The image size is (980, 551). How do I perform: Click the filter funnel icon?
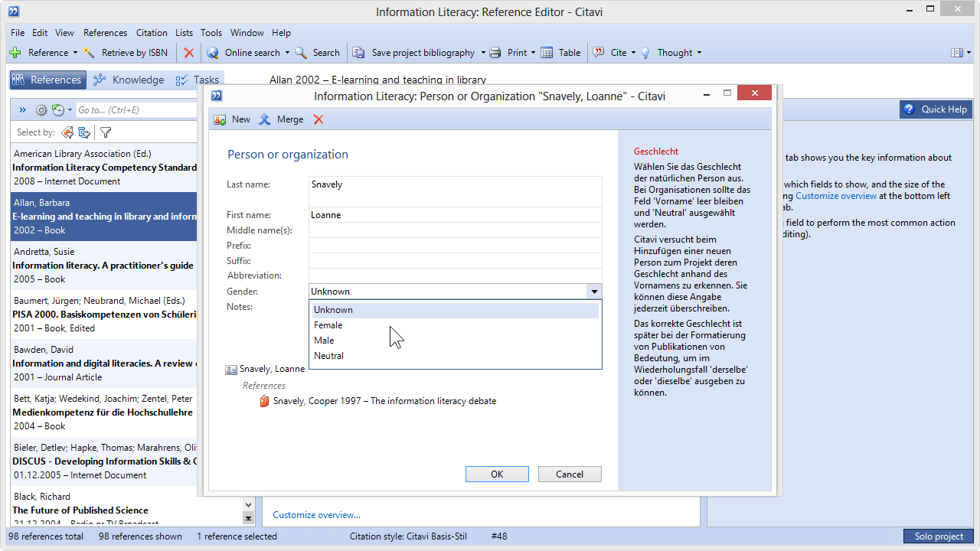tap(106, 132)
